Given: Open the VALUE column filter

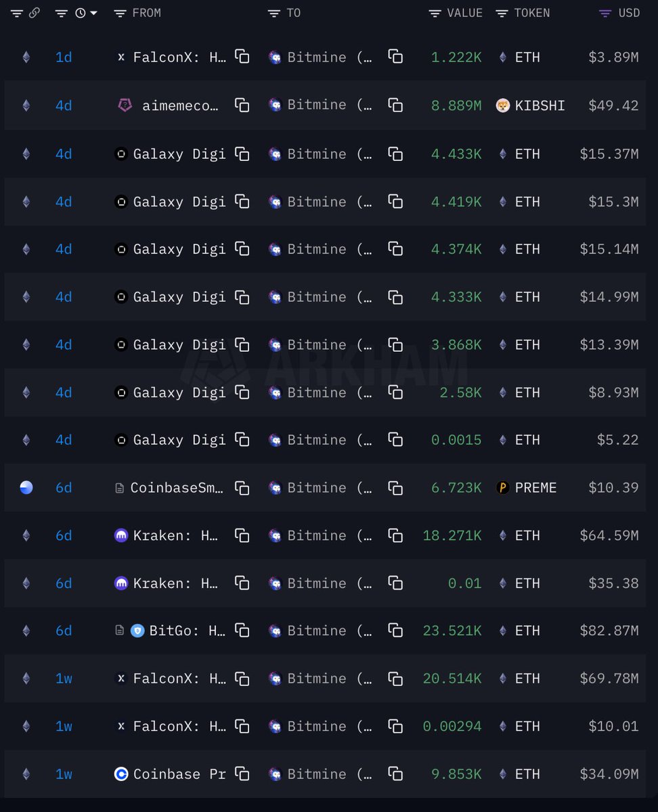Looking at the screenshot, I should (435, 13).
